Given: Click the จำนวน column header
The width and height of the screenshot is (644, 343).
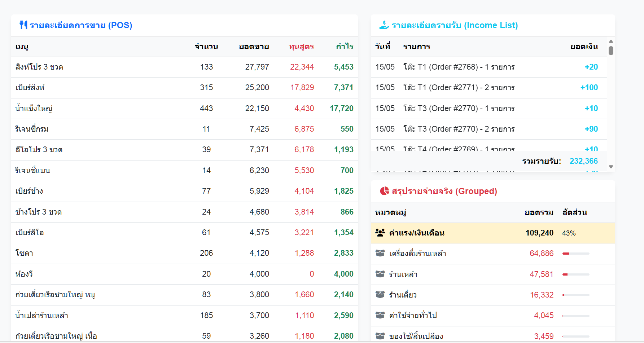Looking at the screenshot, I should pos(206,47).
